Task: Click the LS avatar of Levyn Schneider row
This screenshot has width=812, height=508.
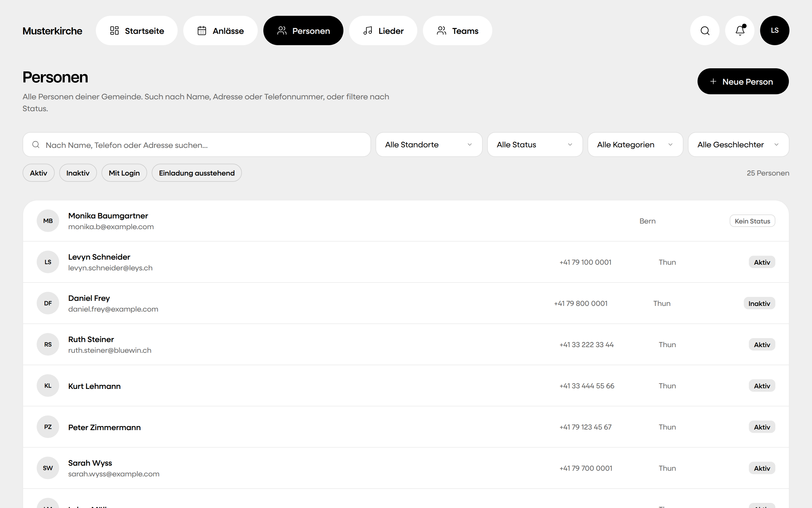Action: pos(48,262)
